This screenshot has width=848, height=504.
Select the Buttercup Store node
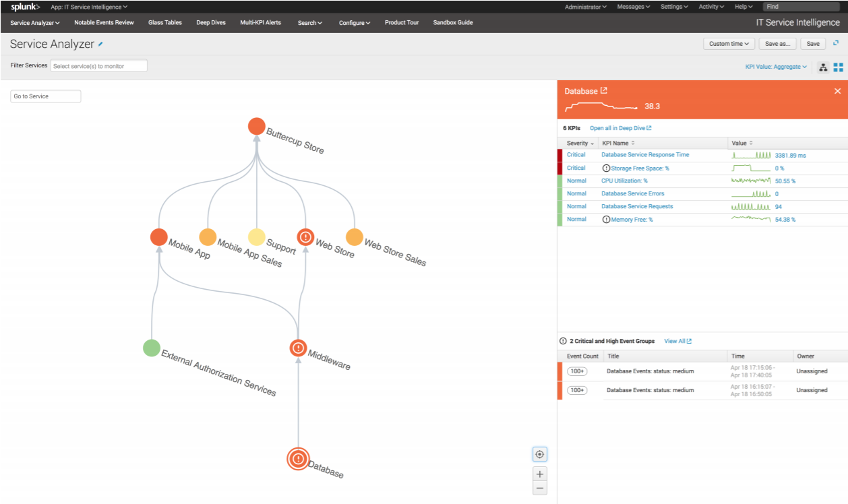click(256, 126)
